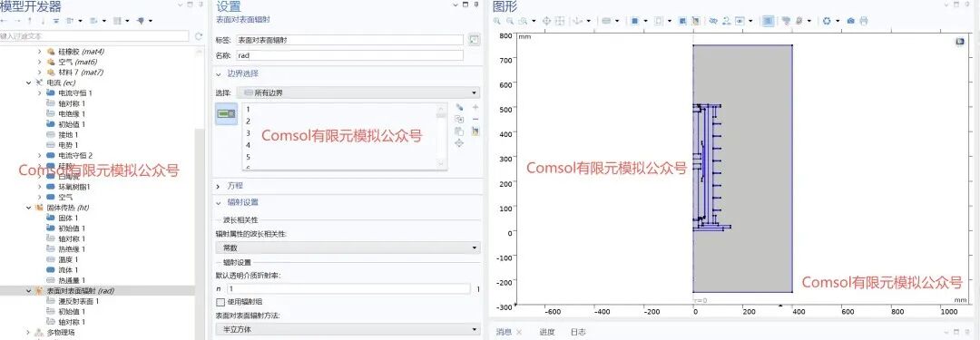980x340 pixels.
Task: Open the 半立方体 radiation method dropdown
Action: click(348, 329)
